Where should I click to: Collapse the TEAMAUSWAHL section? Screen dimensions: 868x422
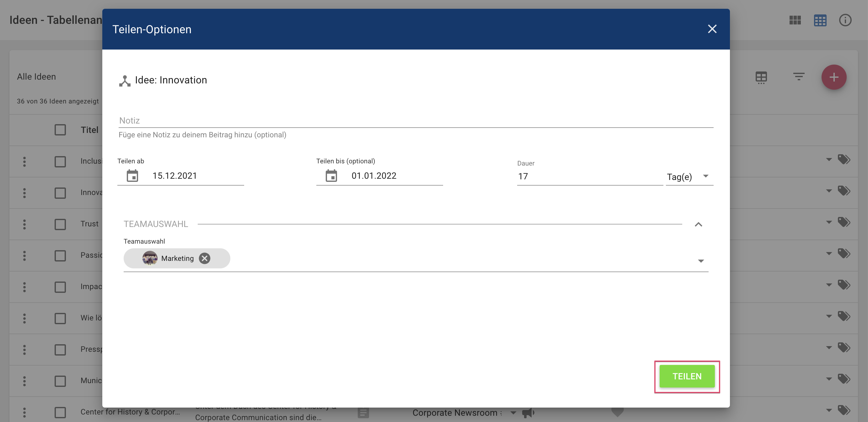pos(699,224)
